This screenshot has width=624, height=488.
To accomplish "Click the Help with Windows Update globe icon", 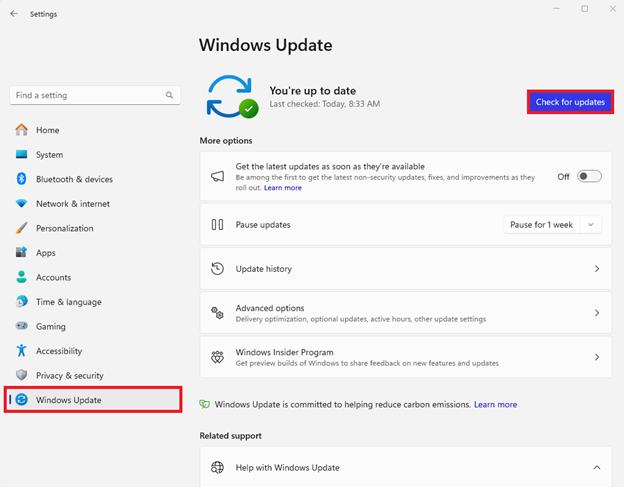I will [217, 467].
